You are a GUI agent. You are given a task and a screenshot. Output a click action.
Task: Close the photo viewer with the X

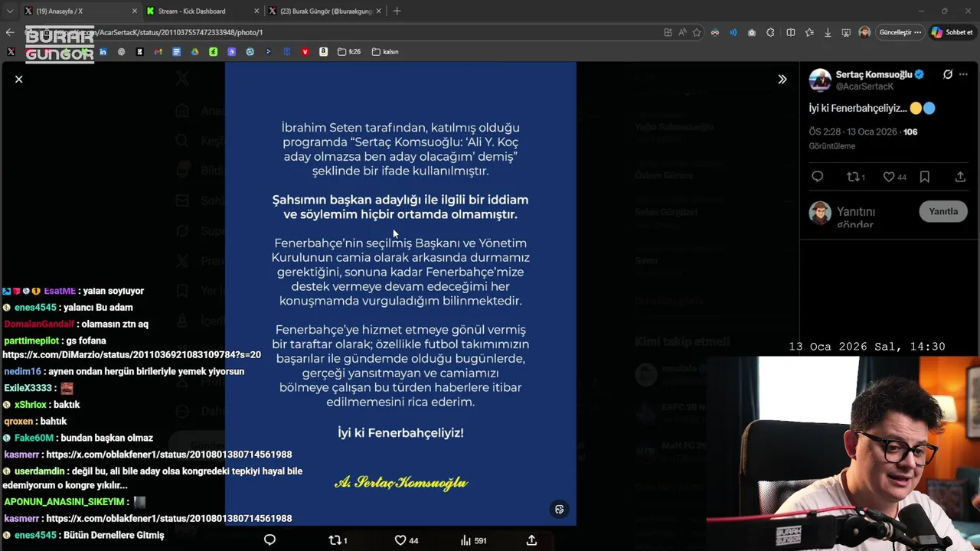click(18, 79)
